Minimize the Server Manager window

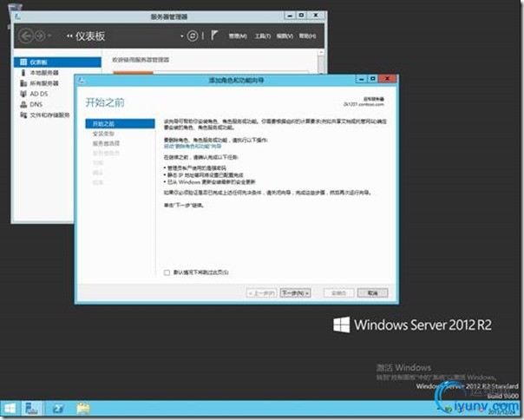(x=290, y=16)
